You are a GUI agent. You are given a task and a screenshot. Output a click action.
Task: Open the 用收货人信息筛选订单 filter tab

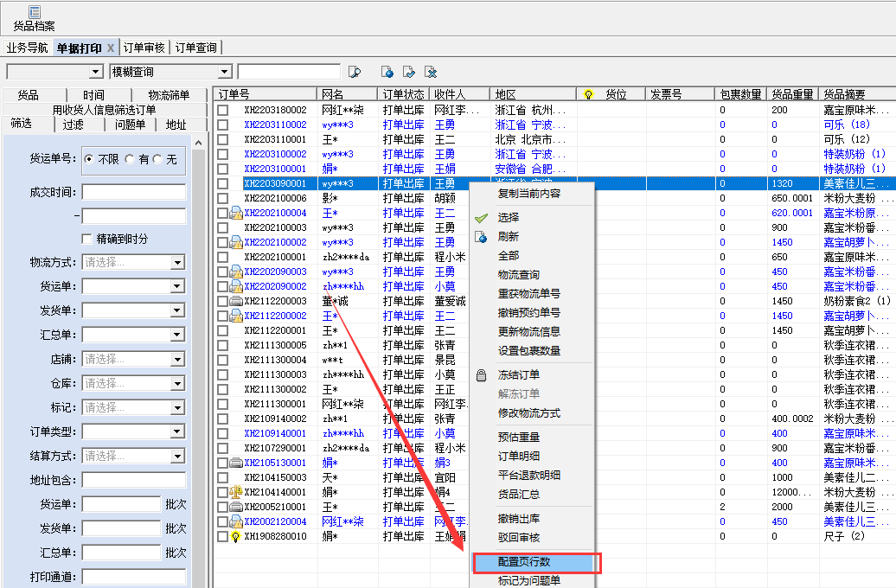coord(104,110)
